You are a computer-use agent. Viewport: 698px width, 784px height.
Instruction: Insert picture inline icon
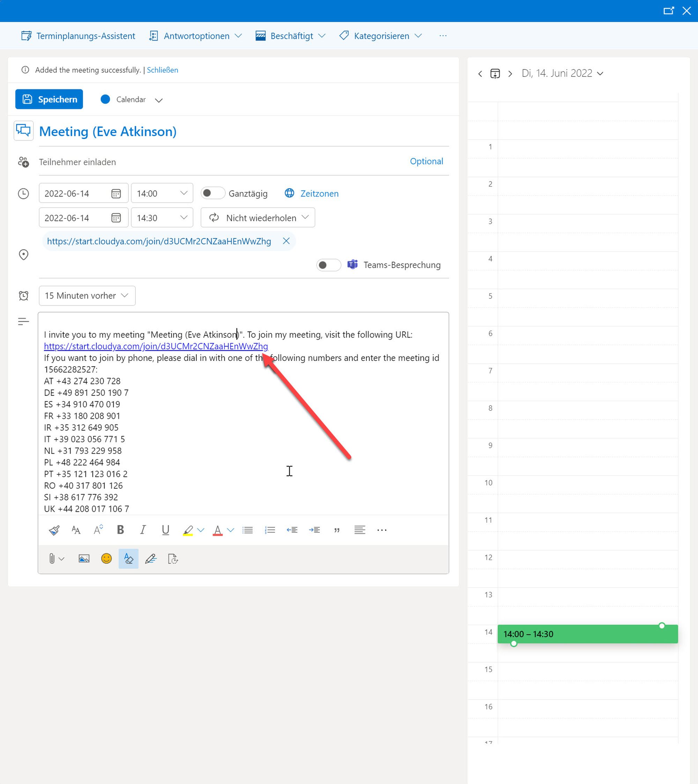(x=84, y=559)
